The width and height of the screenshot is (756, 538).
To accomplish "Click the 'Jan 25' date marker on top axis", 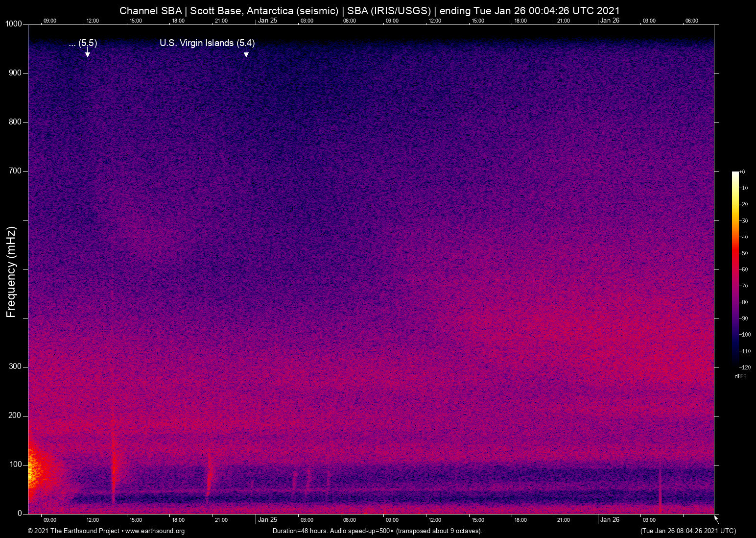I will (x=267, y=21).
